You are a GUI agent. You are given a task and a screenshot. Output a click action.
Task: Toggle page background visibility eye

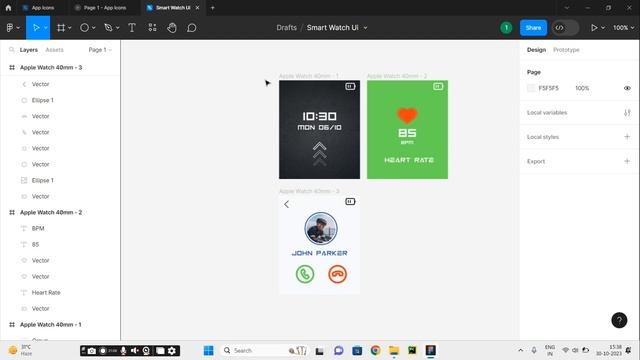point(627,88)
